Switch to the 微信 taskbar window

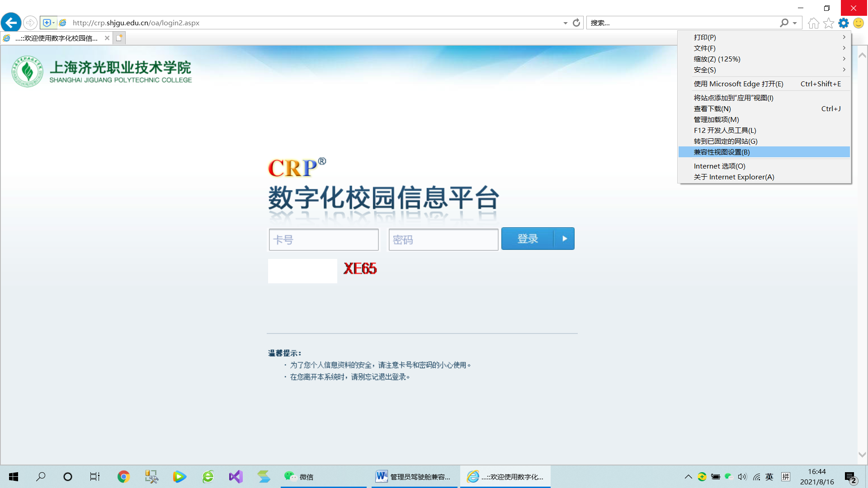(x=324, y=477)
